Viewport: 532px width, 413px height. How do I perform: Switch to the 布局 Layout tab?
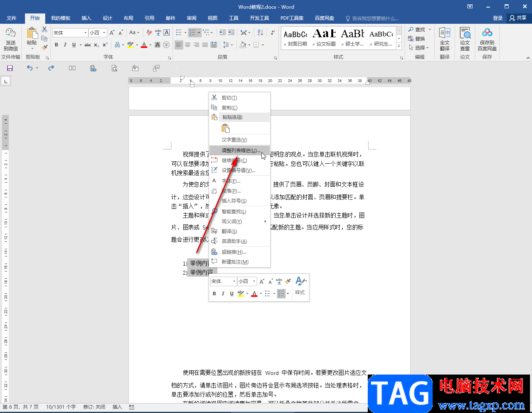click(128, 18)
